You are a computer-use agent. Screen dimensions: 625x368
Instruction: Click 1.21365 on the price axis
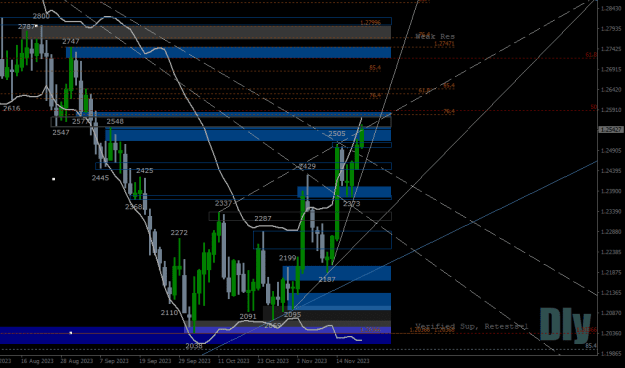coord(612,293)
